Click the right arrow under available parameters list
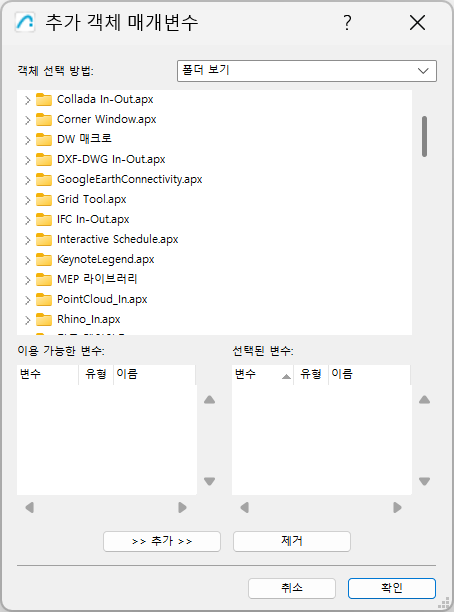Screen dimensions: 454x612 tap(182, 507)
